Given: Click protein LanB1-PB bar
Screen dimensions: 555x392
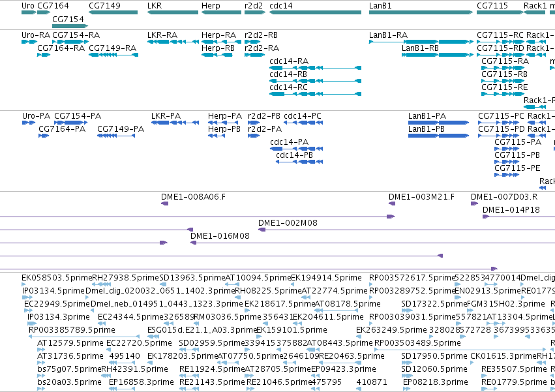Looking at the screenshot, I should click(x=438, y=136).
